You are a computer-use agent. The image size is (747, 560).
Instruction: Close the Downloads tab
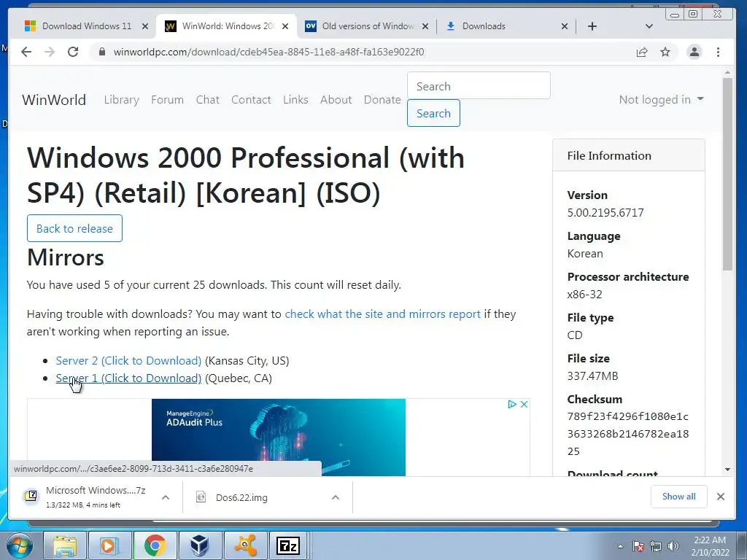tap(565, 26)
